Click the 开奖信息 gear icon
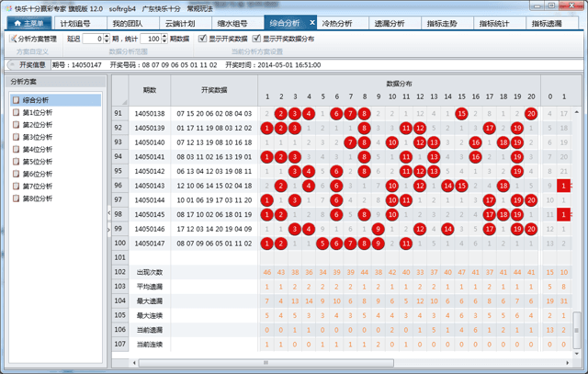 click(12, 66)
